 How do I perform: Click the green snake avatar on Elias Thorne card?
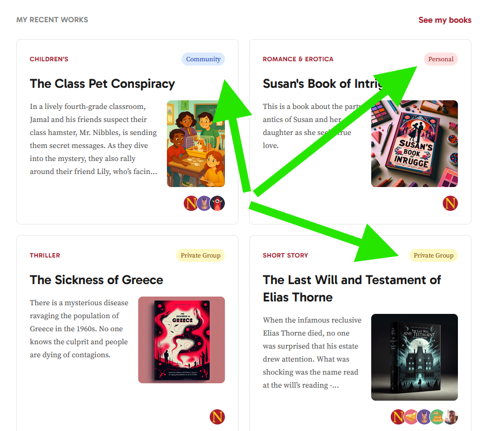point(437,417)
